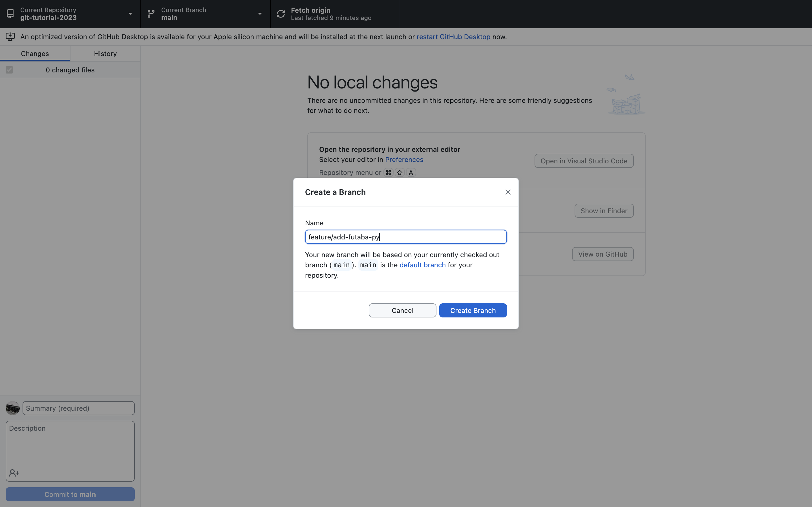Screen dimensions: 812x507
Task: Expand the Current Repository dropdown
Action: [130, 14]
